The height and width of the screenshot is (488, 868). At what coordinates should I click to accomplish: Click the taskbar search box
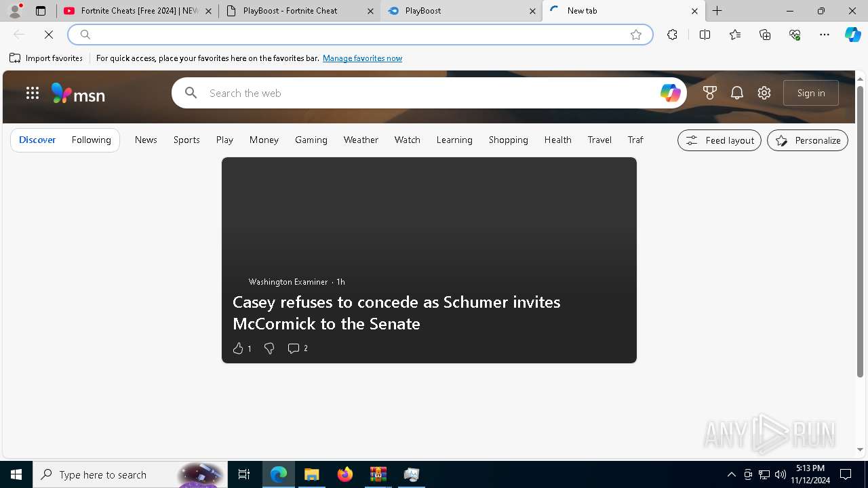tap(130, 474)
